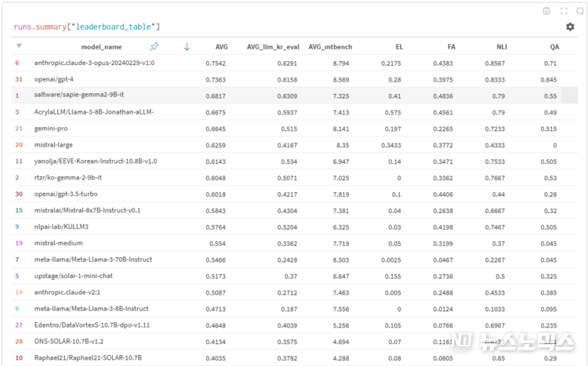Image resolution: width=588 pixels, height=366 pixels.
Task: Select the mistral-large model name
Action: [x=53, y=145]
